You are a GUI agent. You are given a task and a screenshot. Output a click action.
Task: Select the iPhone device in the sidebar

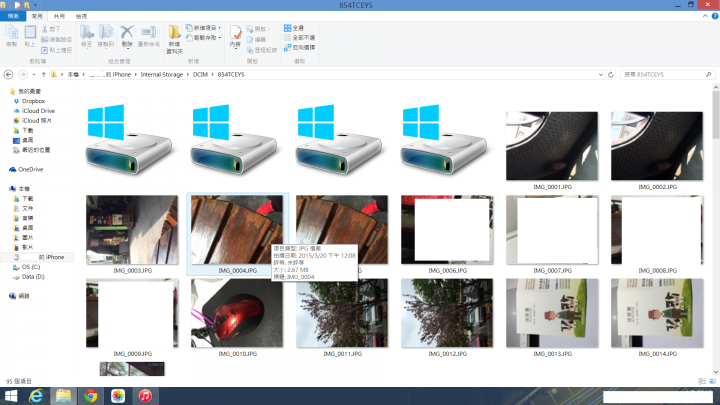point(39,257)
